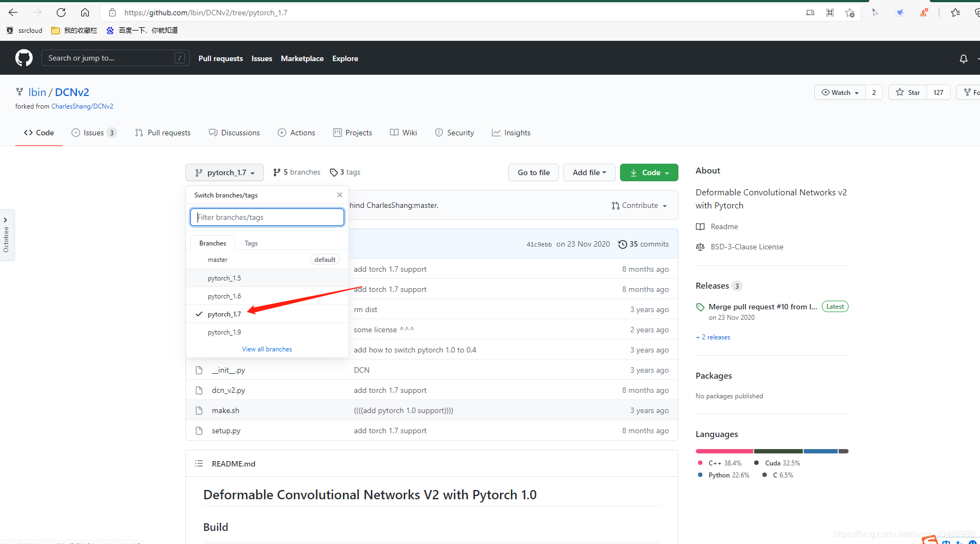Click the file icon beside make.sh
Viewport: 980px width, 544px height.
(199, 410)
